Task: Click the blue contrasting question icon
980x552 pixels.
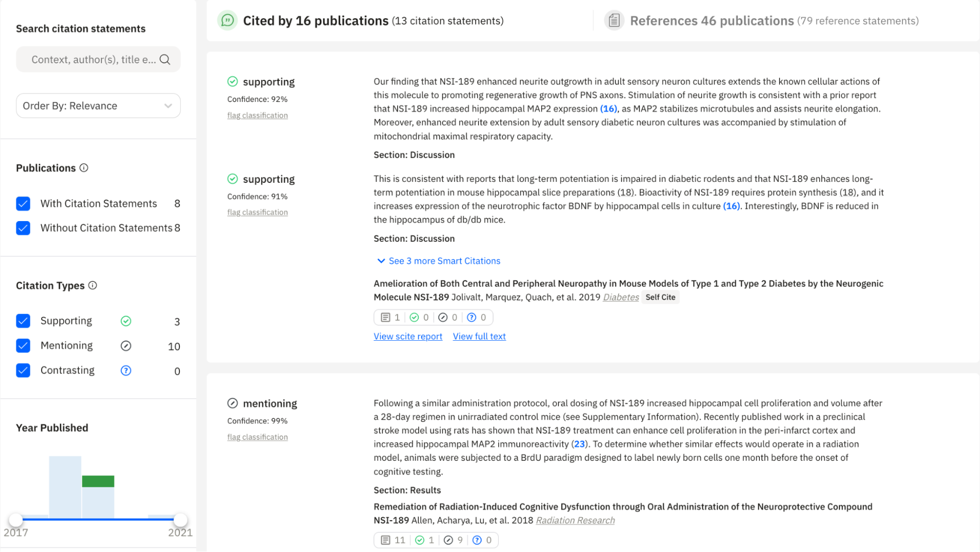Action: [x=126, y=371]
